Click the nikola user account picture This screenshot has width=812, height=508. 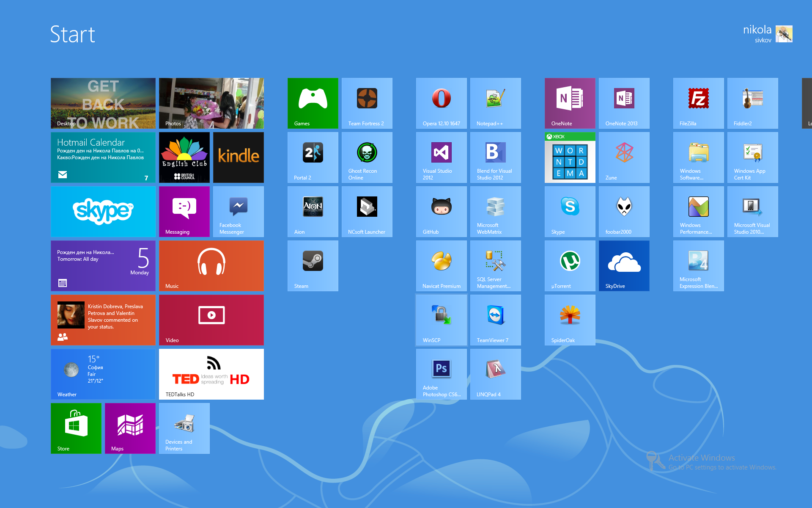tap(784, 34)
